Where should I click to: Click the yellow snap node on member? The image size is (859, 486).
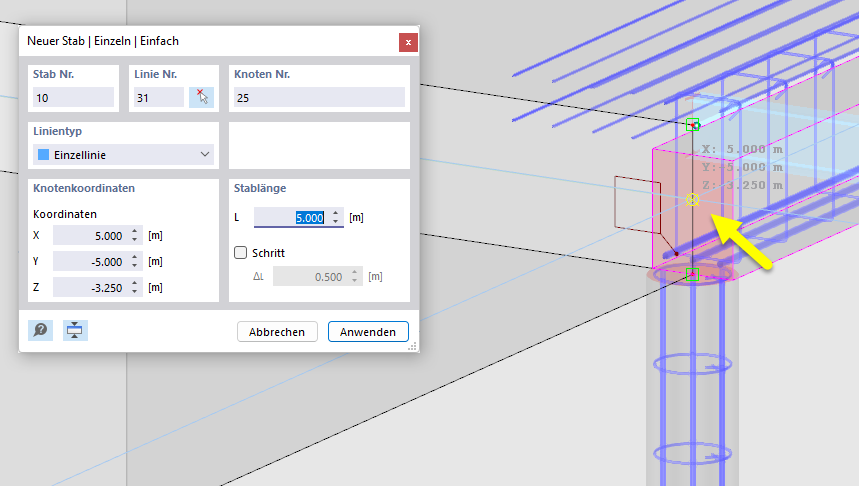point(692,199)
